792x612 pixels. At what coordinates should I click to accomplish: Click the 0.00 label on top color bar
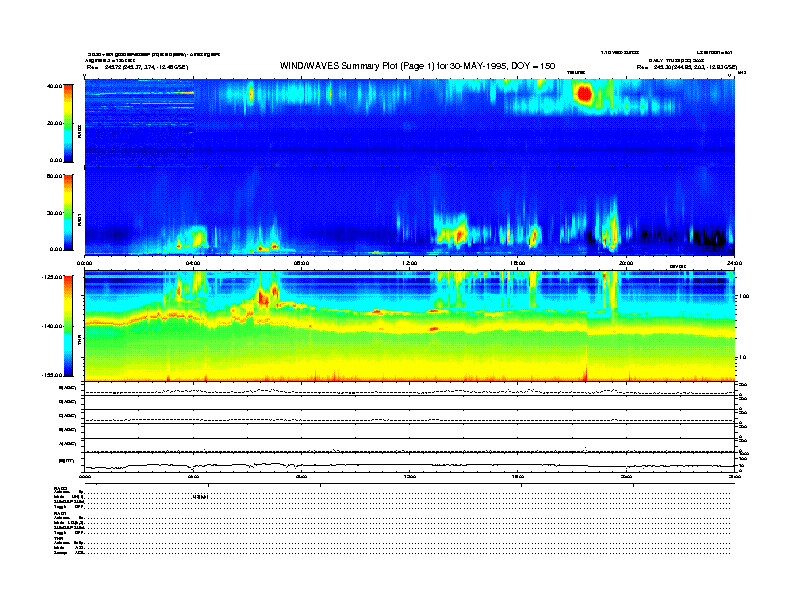pyautogui.click(x=56, y=160)
